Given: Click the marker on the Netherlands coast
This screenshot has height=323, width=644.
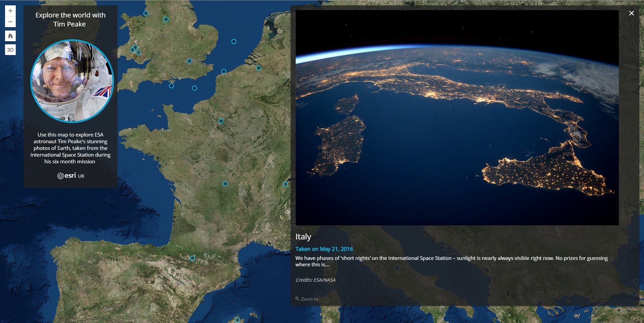Looking at the screenshot, I should (x=259, y=68).
